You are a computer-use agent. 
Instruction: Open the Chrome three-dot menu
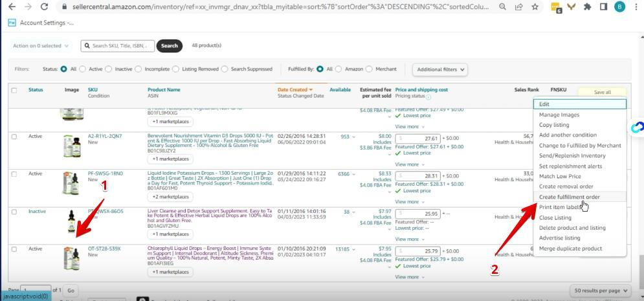point(636,7)
